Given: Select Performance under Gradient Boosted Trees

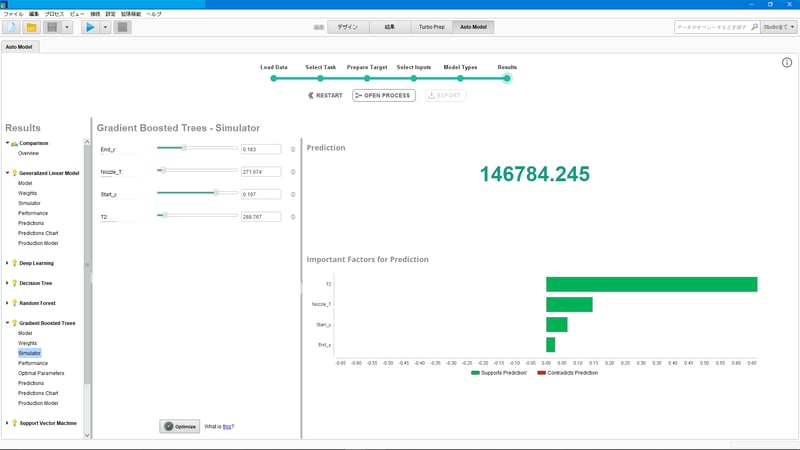Looking at the screenshot, I should click(x=33, y=363).
